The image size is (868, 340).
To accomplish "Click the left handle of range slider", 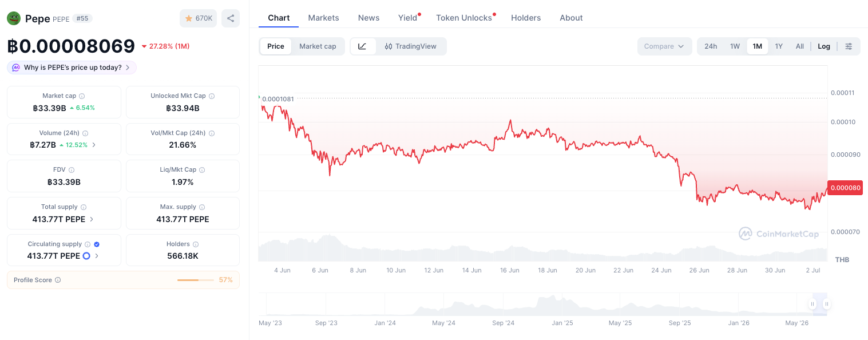I will 812,304.
